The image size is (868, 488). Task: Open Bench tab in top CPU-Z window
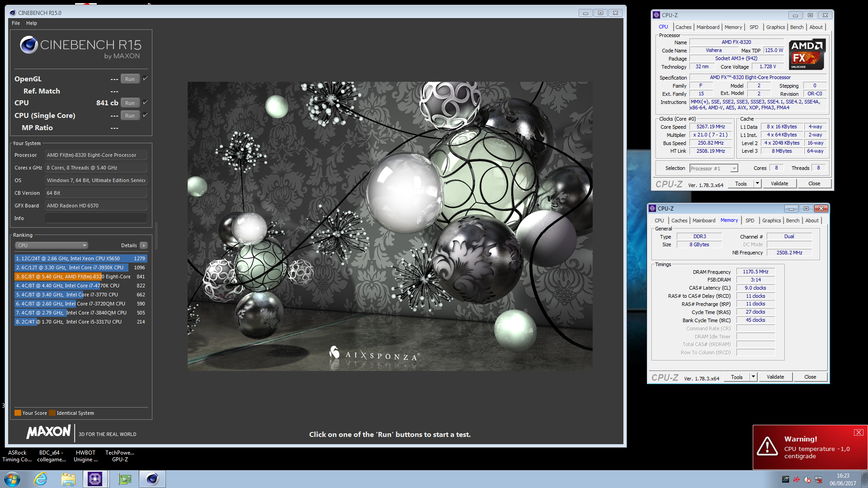pyautogui.click(x=797, y=27)
